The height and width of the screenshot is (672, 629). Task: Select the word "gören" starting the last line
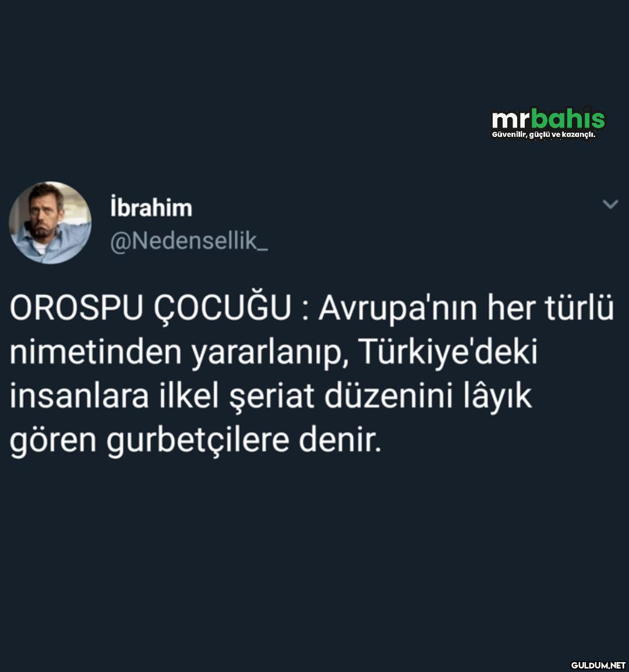[x=53, y=442]
